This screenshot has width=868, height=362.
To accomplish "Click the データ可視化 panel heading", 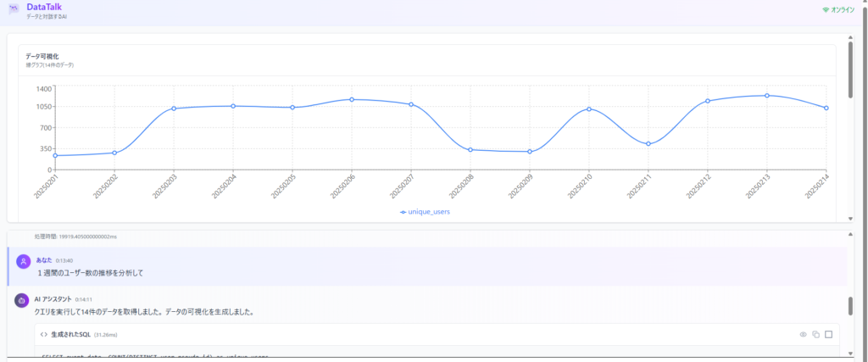I will 42,56.
